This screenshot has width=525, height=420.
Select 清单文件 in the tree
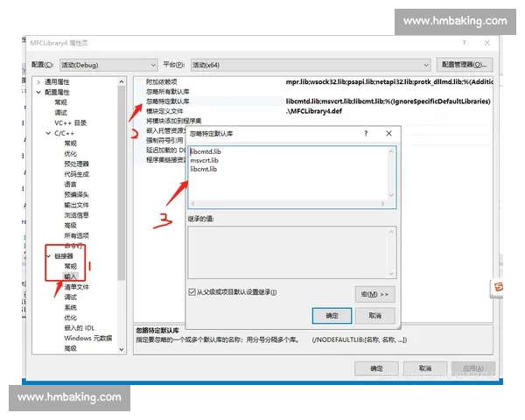click(77, 287)
